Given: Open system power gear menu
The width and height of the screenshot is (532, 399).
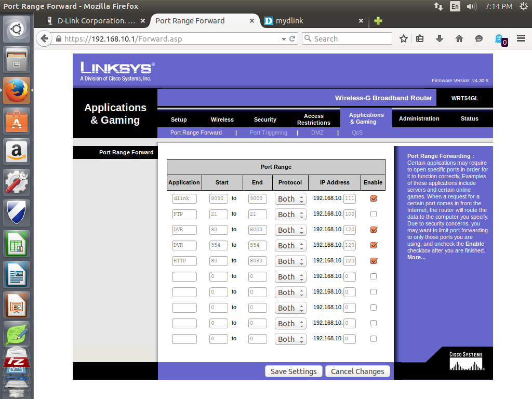Looking at the screenshot, I should (x=524, y=6).
